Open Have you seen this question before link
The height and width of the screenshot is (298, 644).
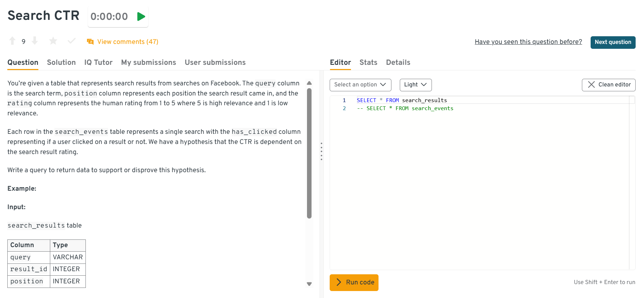tap(528, 42)
